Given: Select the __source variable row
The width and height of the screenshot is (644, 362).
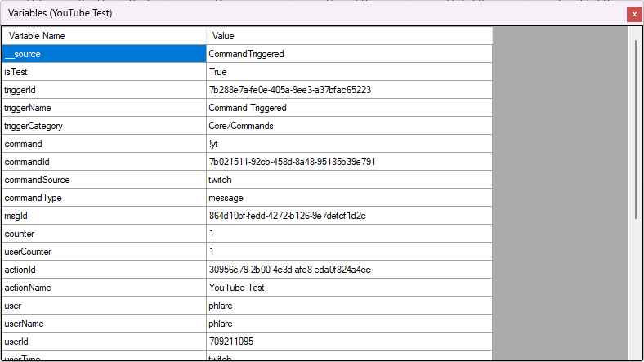Looking at the screenshot, I should click(x=104, y=54).
